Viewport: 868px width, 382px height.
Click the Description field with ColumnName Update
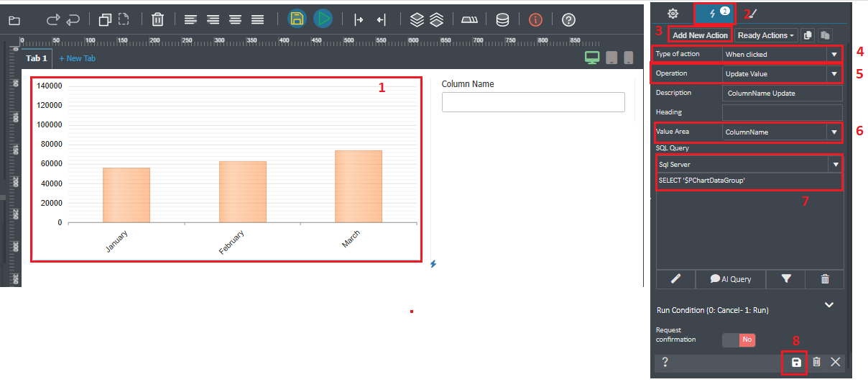point(782,93)
